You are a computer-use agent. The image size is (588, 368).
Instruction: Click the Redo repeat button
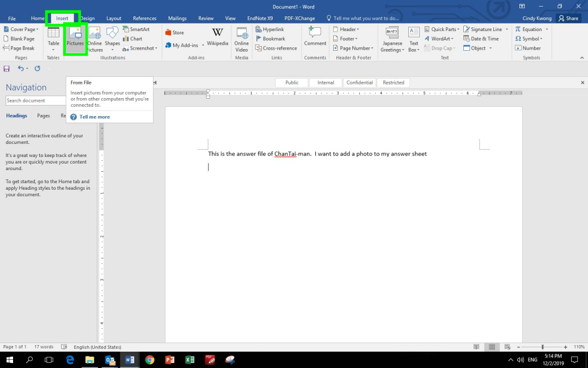coord(37,68)
